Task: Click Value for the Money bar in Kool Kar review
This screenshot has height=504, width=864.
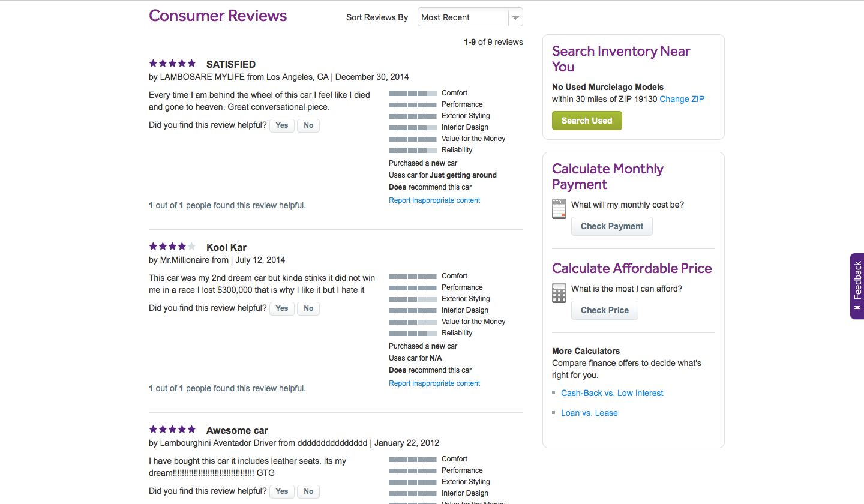Action: pyautogui.click(x=413, y=322)
